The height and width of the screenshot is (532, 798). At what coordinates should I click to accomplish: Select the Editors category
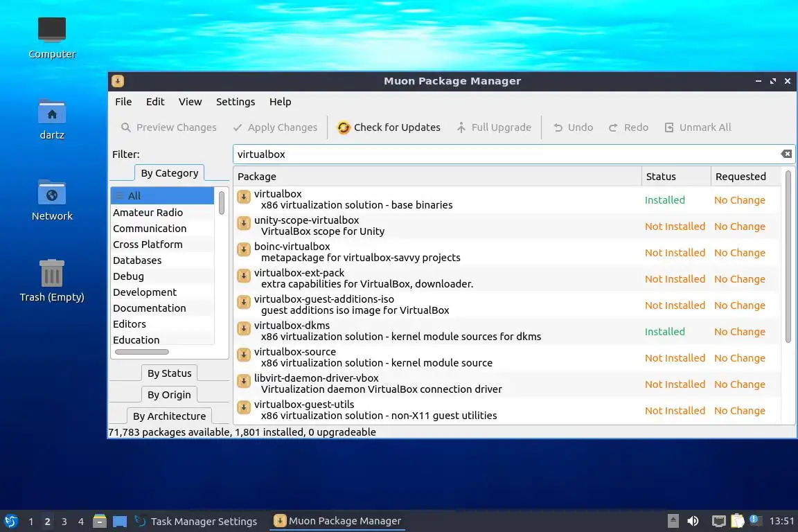click(162, 323)
